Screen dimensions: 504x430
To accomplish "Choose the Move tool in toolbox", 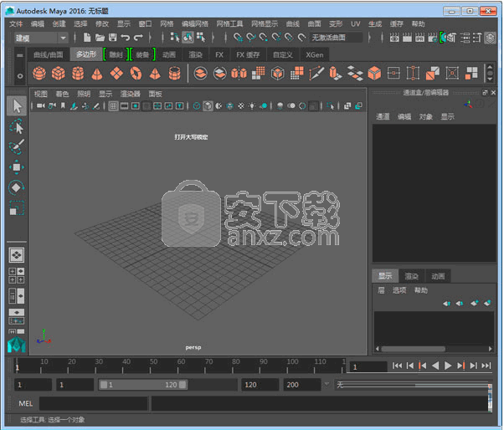I will click(17, 167).
